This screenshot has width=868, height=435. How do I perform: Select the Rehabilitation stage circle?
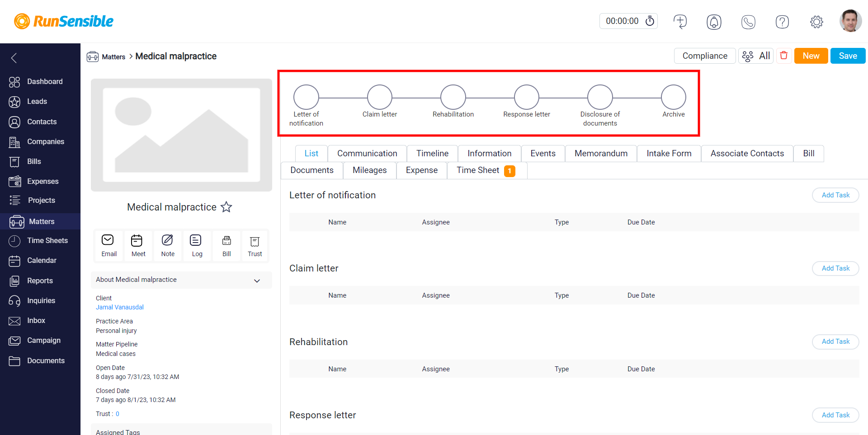point(453,97)
